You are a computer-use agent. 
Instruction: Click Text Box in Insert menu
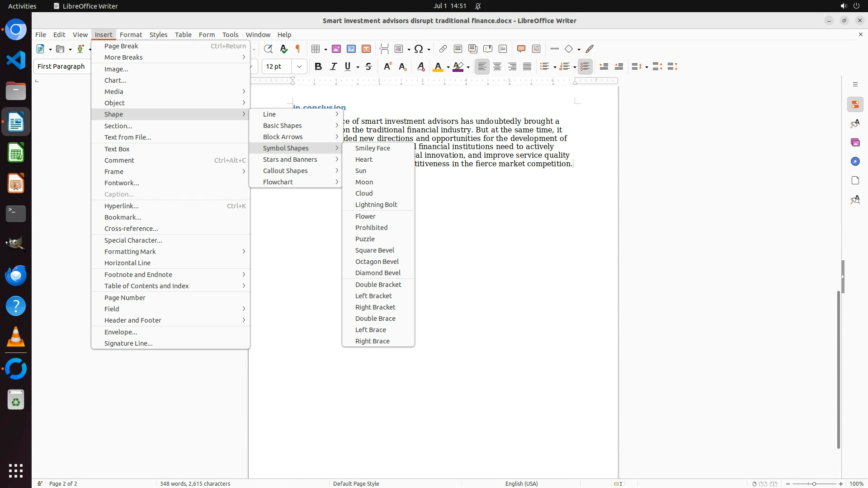117,149
